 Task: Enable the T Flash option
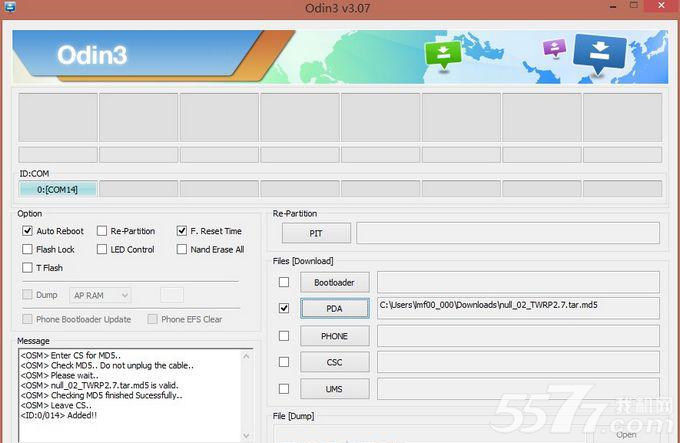27,268
